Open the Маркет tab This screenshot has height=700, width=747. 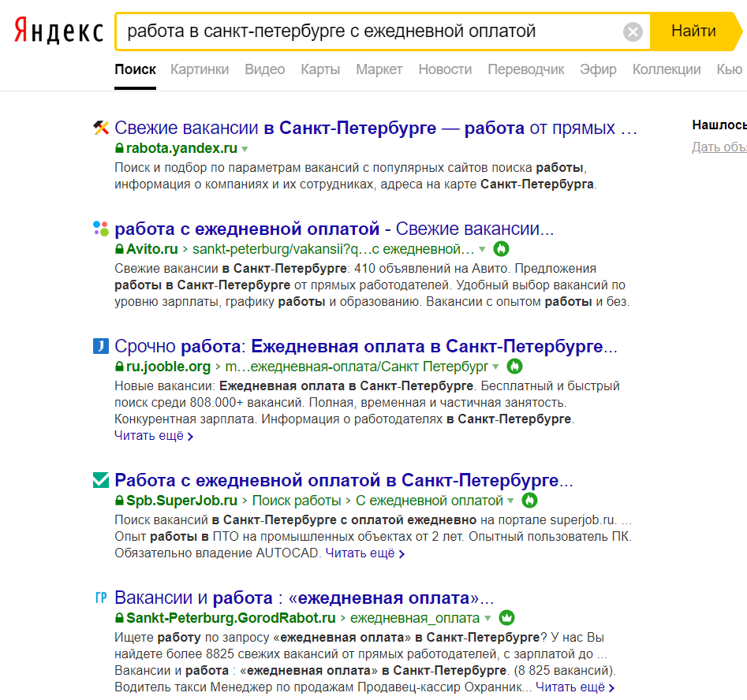click(379, 69)
